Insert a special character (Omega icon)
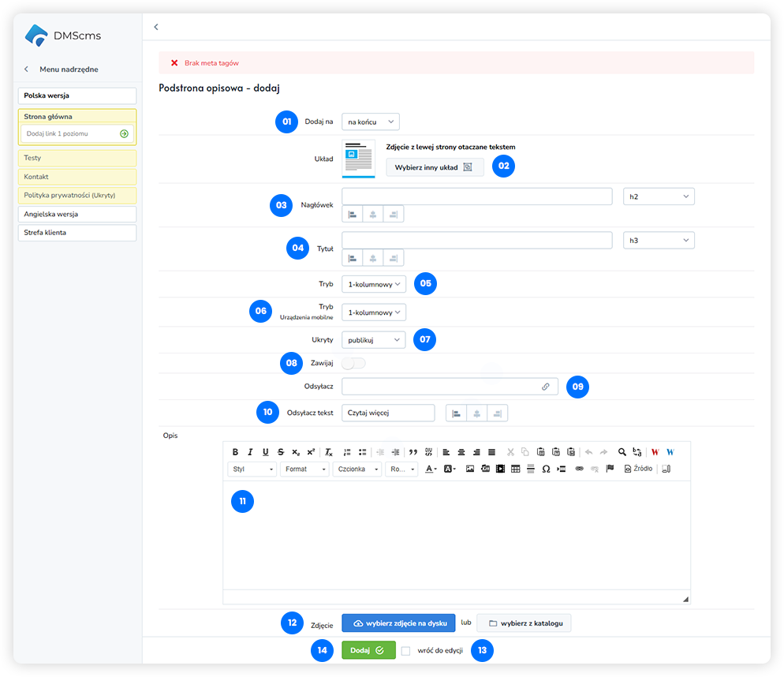 click(546, 469)
